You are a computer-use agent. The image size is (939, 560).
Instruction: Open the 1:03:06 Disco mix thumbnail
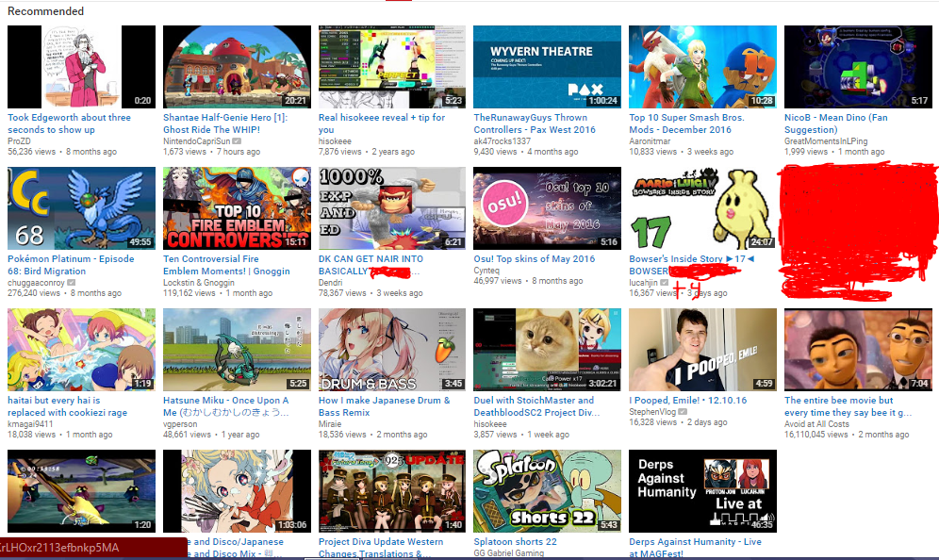(x=238, y=491)
